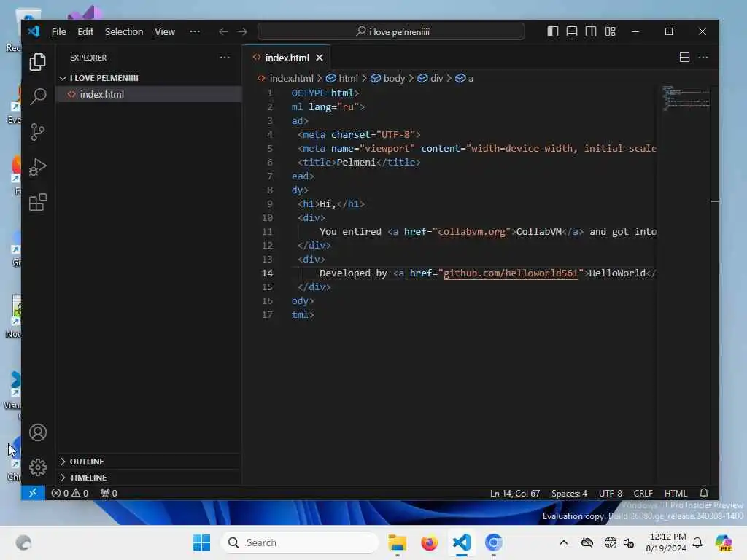Viewport: 747px width, 560px height.
Task: Click the 'a' breadcrumb item
Action: pos(465,78)
